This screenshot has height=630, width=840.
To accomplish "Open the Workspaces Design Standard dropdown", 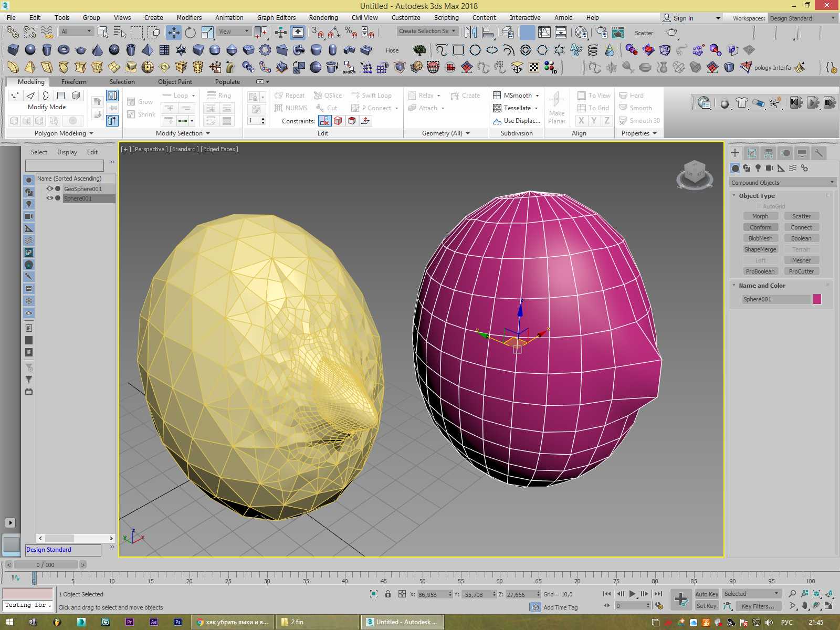I will (x=802, y=18).
